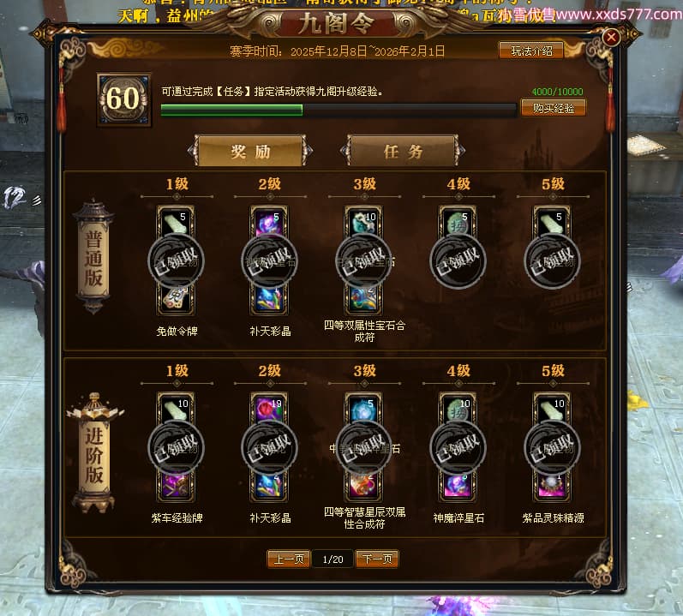This screenshot has height=616, width=683.
Task: Click the rose icon in 进阶版 level 2
Action: pyautogui.click(x=269, y=409)
